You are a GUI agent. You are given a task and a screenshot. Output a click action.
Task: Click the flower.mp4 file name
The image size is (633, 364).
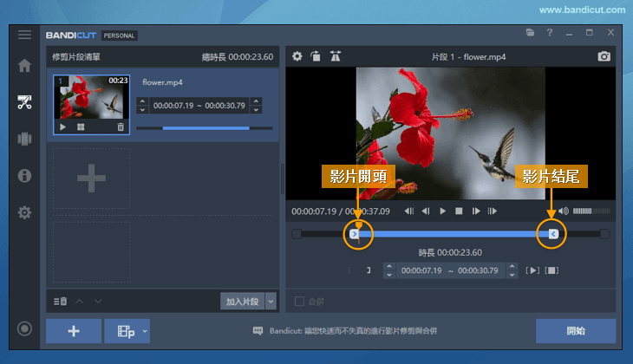pyautogui.click(x=162, y=82)
